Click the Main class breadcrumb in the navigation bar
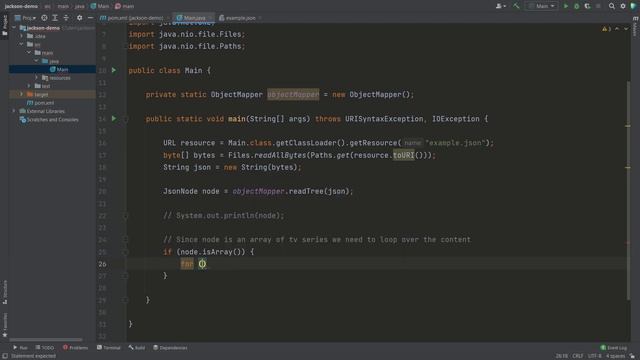640x360 pixels. 100,6
